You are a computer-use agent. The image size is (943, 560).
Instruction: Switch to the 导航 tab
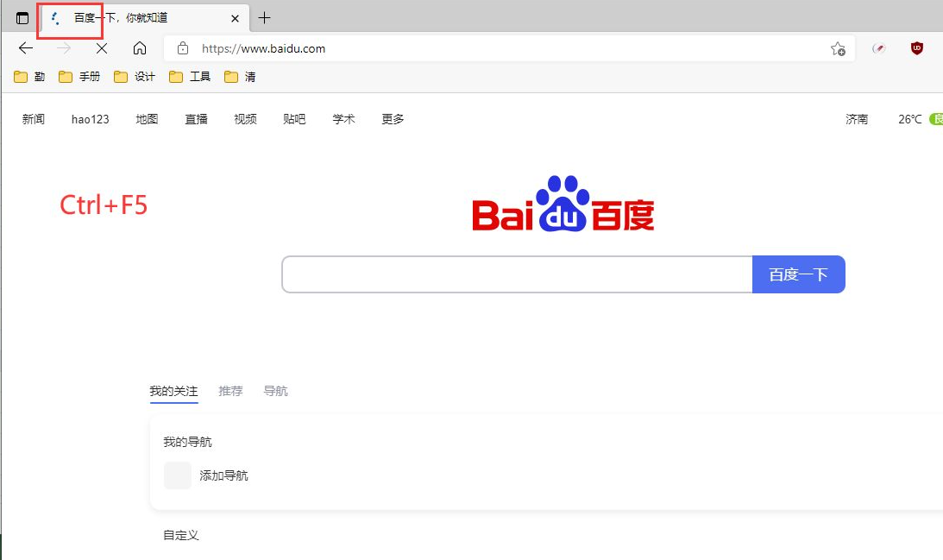(275, 390)
